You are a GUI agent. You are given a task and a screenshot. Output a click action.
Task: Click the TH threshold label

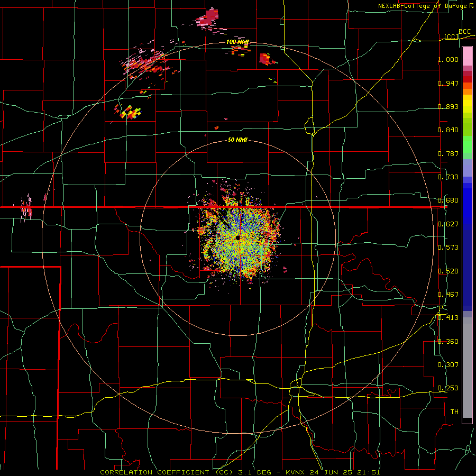454,412
